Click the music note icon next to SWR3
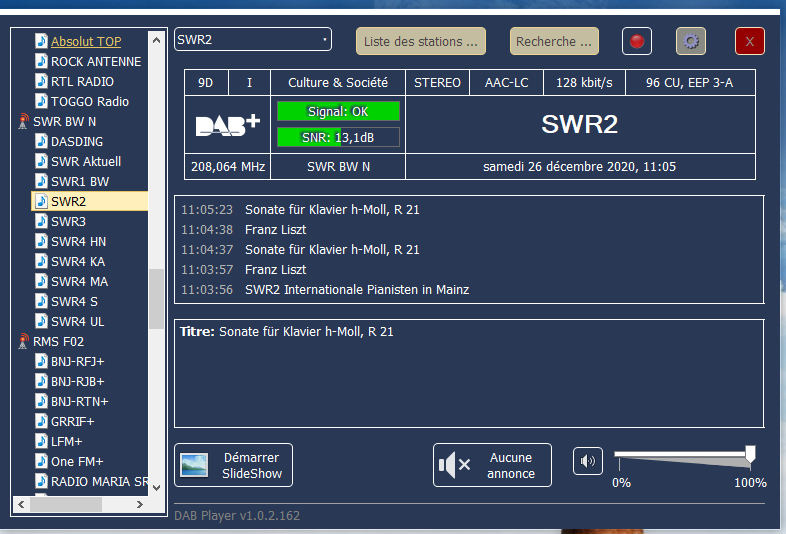The height and width of the screenshot is (534, 786). pyautogui.click(x=42, y=221)
